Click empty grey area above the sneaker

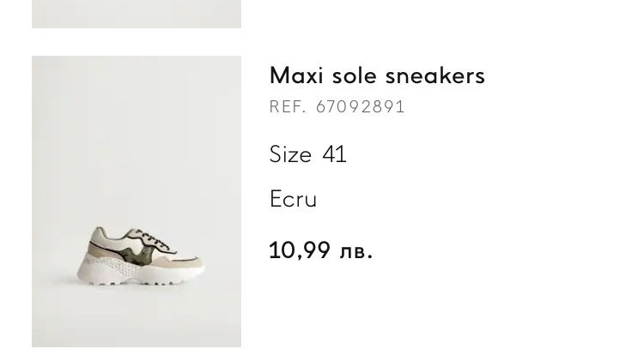pos(137,129)
